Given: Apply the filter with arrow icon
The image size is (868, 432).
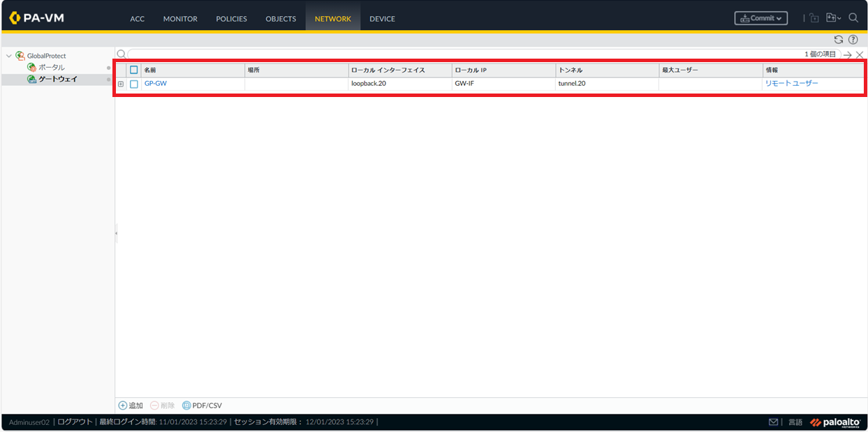Looking at the screenshot, I should click(848, 54).
